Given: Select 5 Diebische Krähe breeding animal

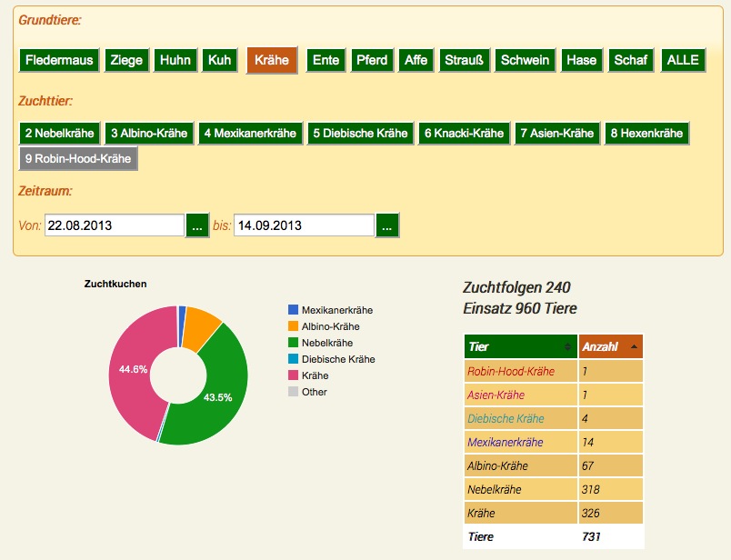Looking at the screenshot, I should (360, 134).
